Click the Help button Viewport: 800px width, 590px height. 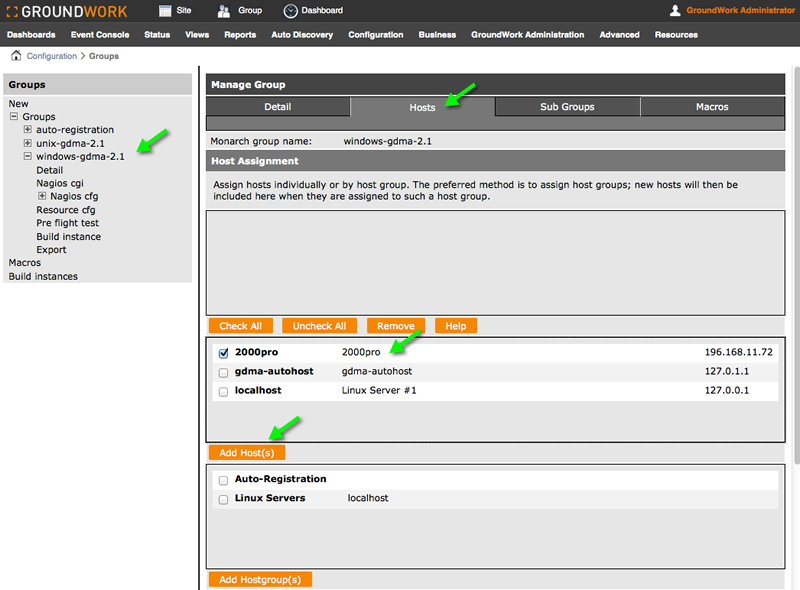(456, 326)
